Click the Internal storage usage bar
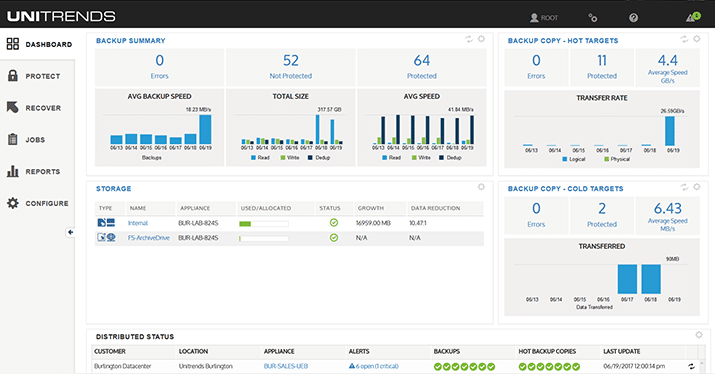 click(264, 224)
